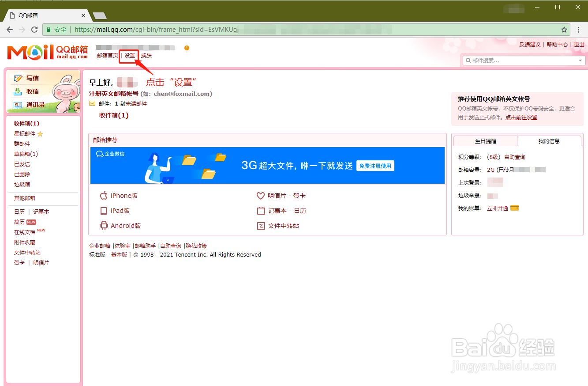Click the browser reload button
588x386 pixels.
tap(34, 30)
